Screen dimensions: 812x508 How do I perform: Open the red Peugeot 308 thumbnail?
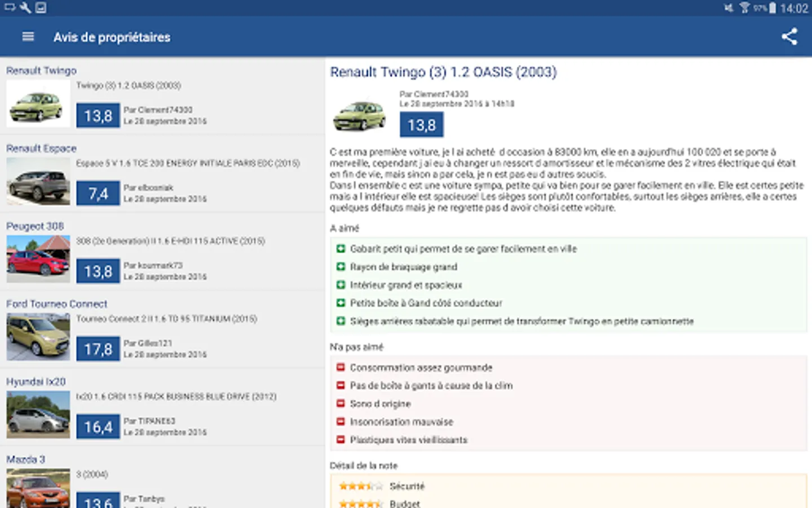click(x=38, y=259)
